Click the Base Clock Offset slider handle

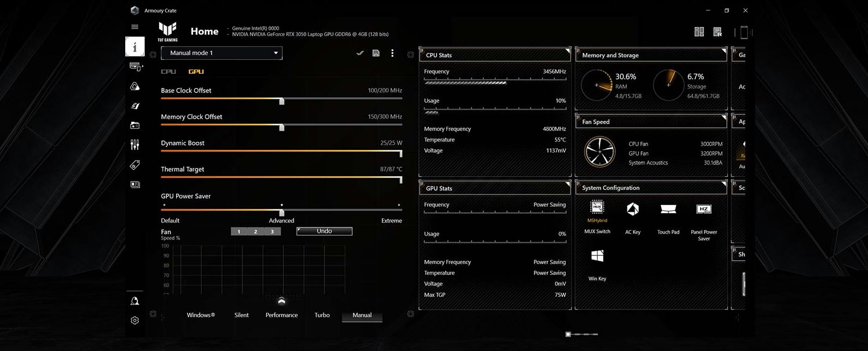pyautogui.click(x=282, y=101)
